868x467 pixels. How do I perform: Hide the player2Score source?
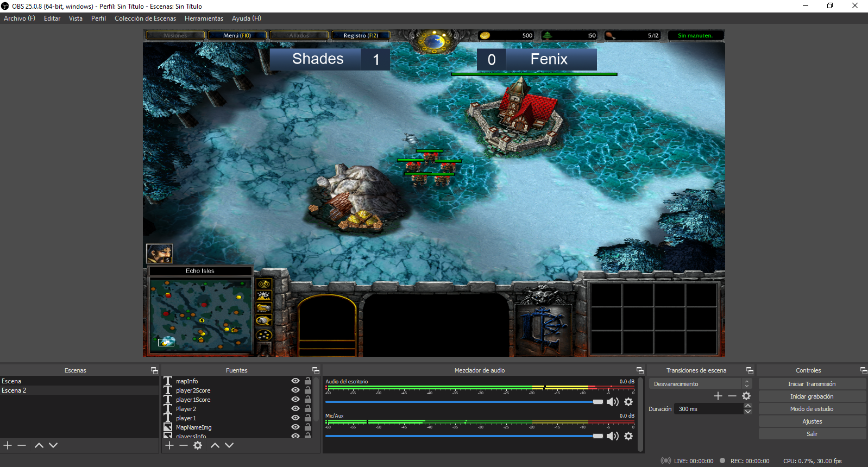coord(295,390)
